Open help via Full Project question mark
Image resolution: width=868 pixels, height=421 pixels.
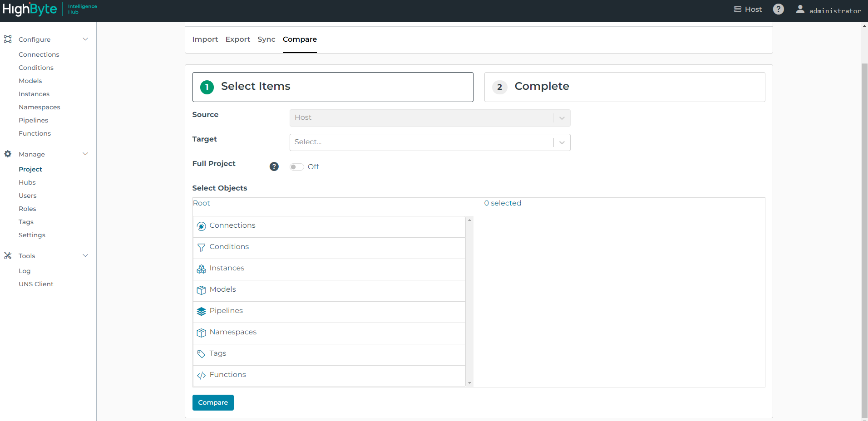(x=274, y=166)
